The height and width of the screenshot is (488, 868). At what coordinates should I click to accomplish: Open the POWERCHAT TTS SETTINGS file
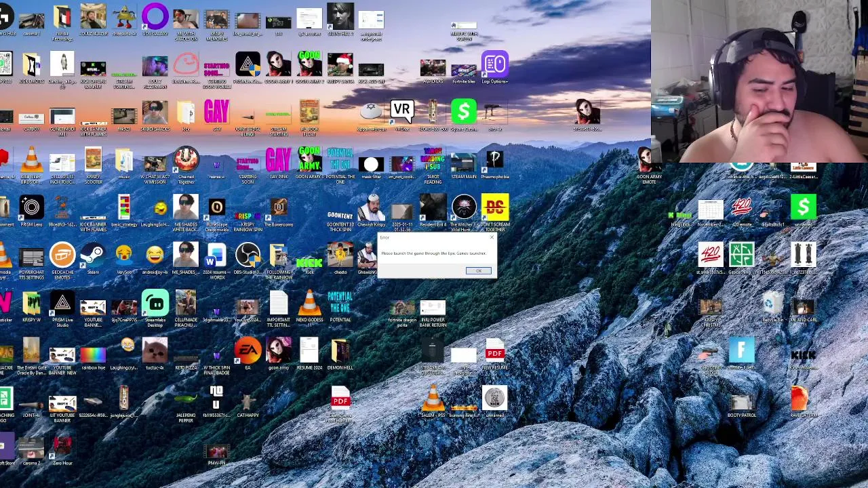(31, 261)
